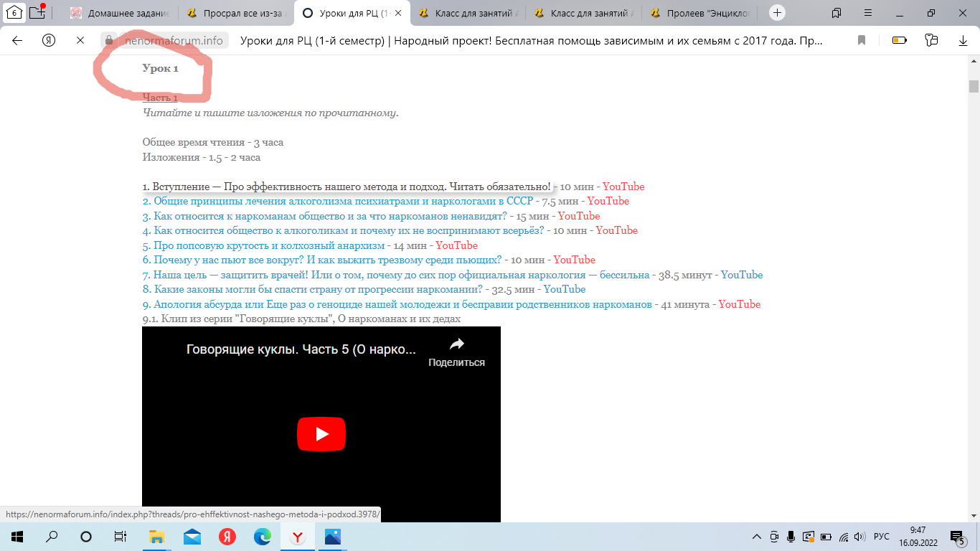Click the Yandex search icon near the address bar
Viewport: 980px width, 551px height.
[48, 41]
